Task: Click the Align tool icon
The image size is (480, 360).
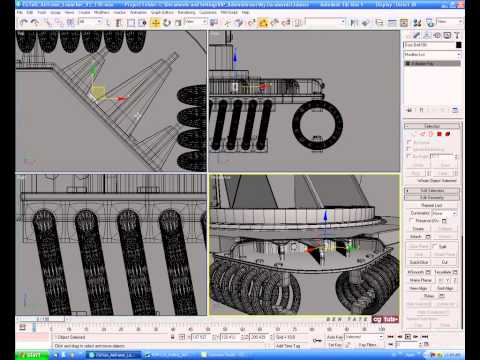Action: (365, 23)
